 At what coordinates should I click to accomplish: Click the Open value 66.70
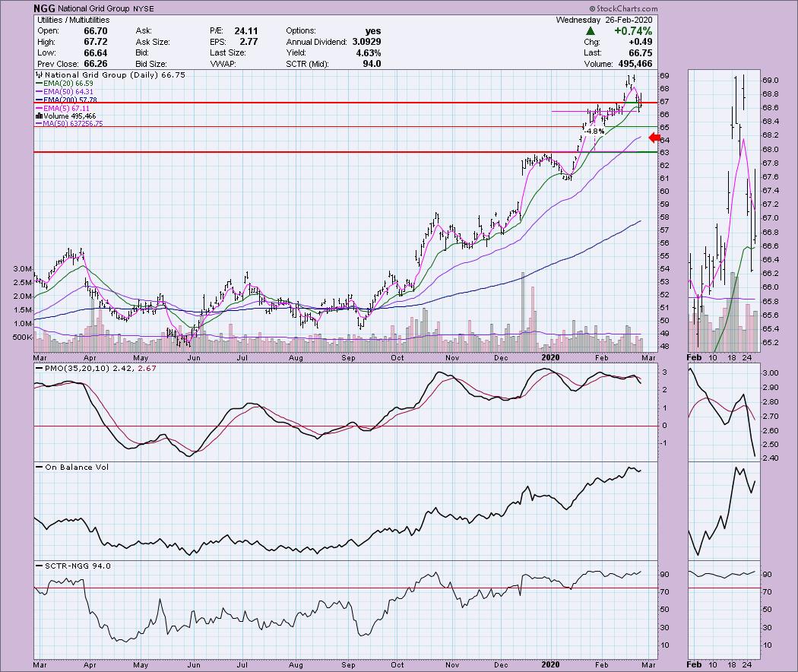[x=96, y=31]
